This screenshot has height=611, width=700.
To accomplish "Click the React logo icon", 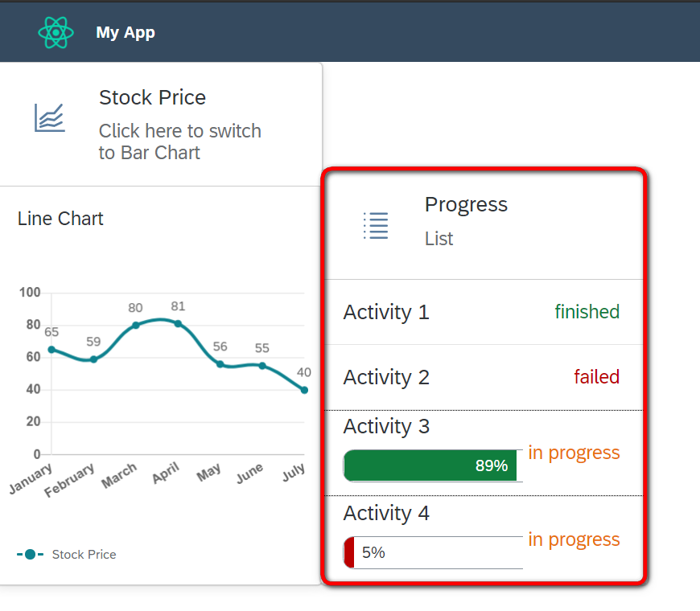I will (x=56, y=33).
